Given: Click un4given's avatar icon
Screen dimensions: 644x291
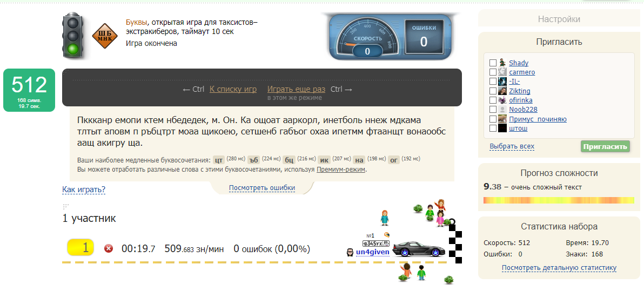Looking at the screenshot, I should (350, 252).
